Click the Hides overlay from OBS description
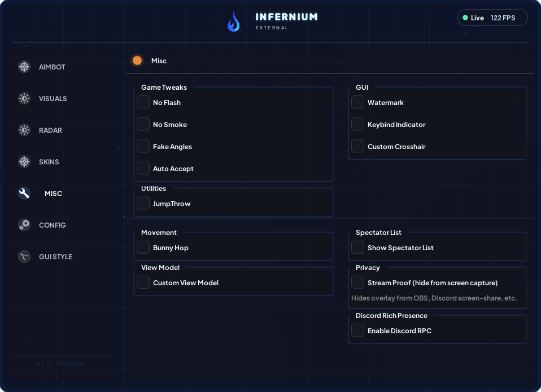541x392 pixels. [434, 298]
